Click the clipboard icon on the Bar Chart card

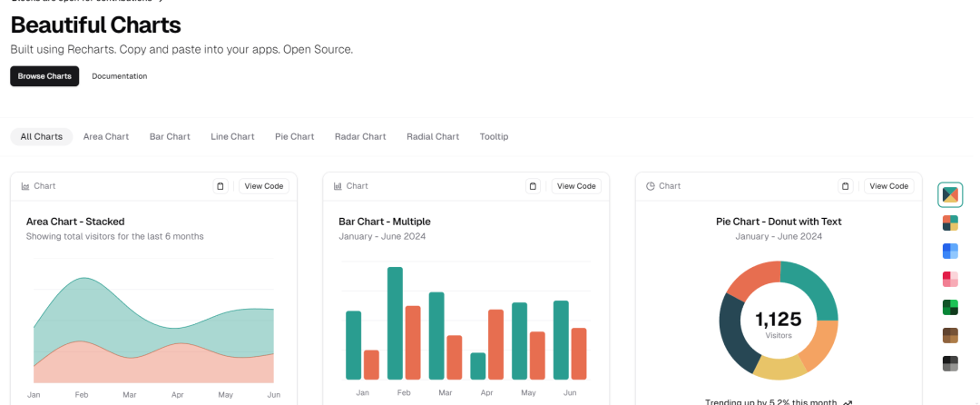coord(533,186)
